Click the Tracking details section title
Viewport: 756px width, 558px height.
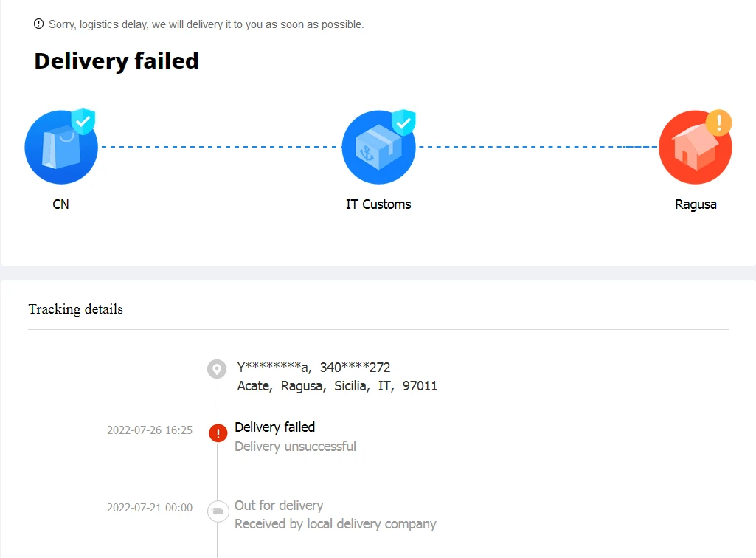pyautogui.click(x=75, y=309)
